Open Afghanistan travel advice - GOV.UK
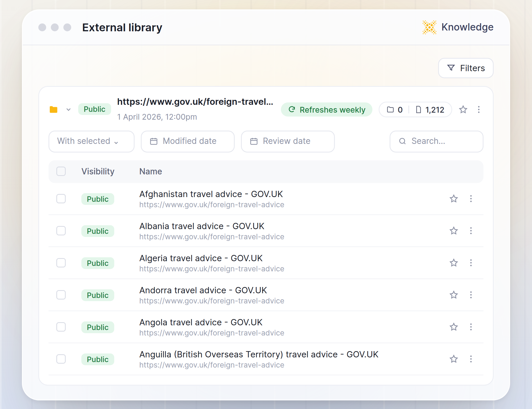The image size is (532, 409). 211,194
